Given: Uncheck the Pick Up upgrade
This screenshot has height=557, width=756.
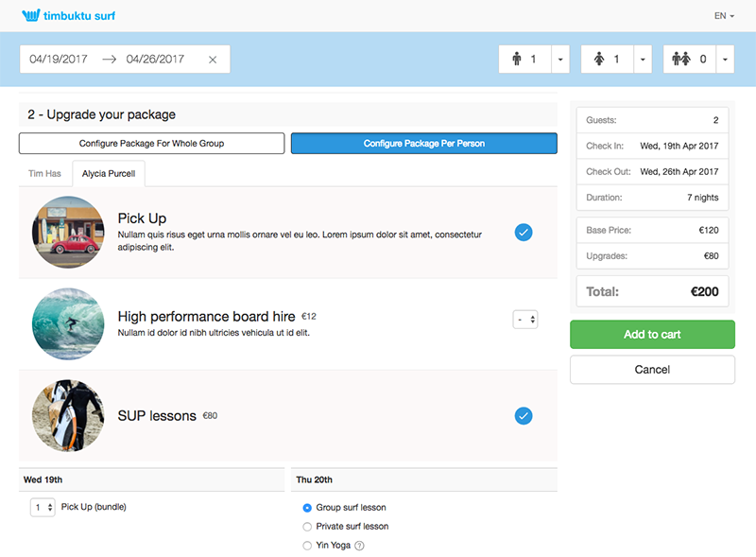Looking at the screenshot, I should pyautogui.click(x=524, y=232).
